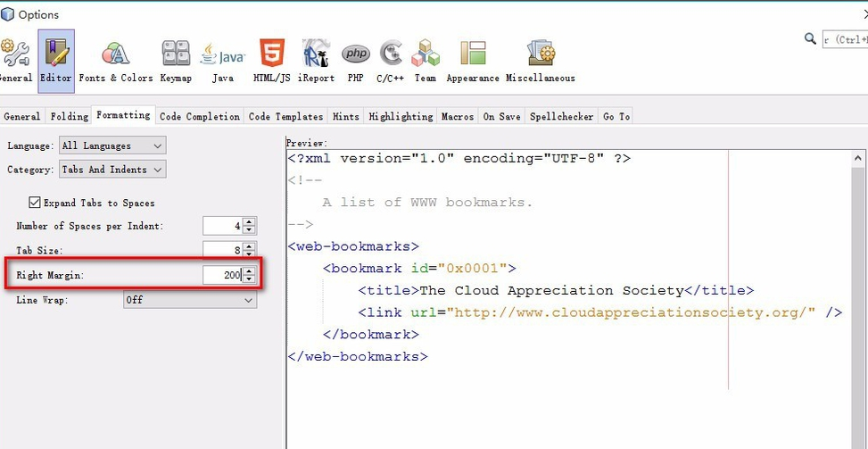Click The Cloud Appreciation Society title line
868x449 pixels.
(555, 291)
